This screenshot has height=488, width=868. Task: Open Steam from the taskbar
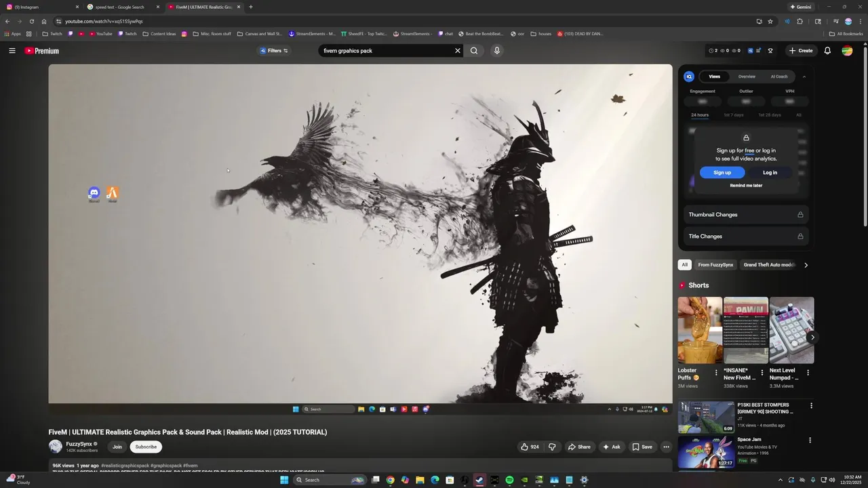tap(479, 480)
